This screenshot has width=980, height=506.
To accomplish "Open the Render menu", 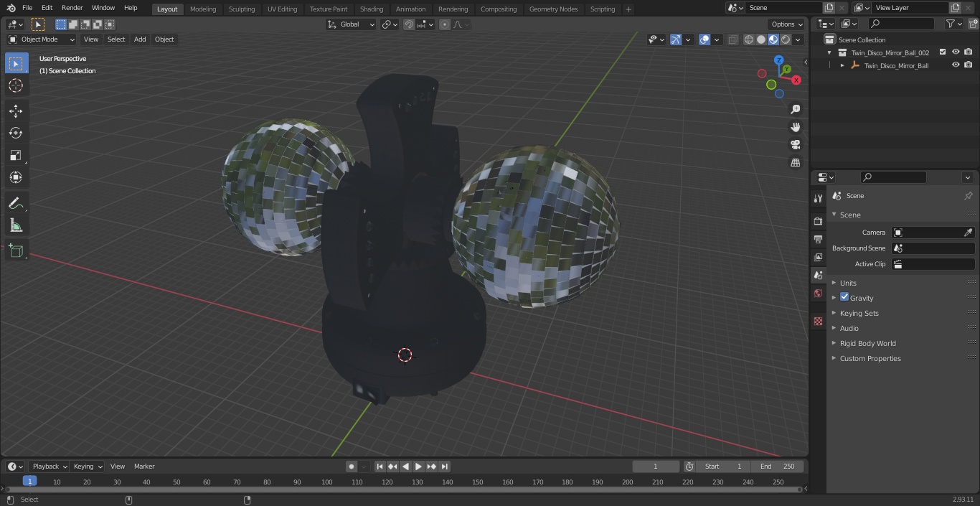I will tap(72, 8).
